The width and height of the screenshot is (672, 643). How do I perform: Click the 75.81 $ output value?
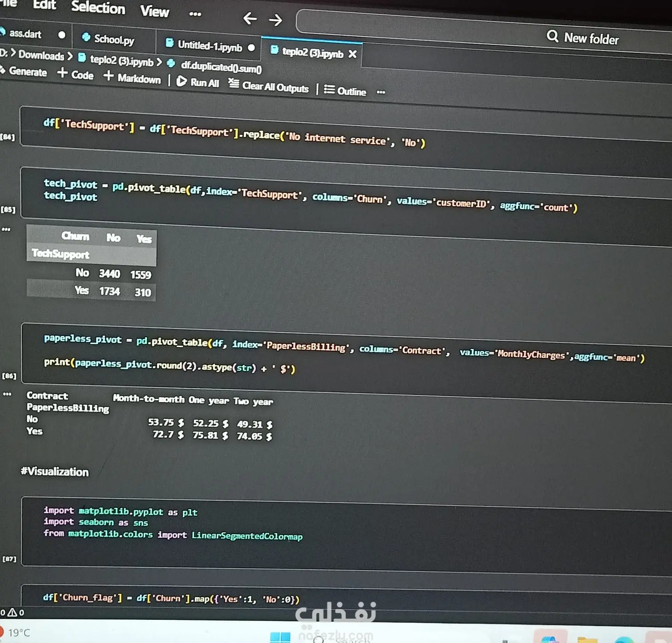pos(210,435)
